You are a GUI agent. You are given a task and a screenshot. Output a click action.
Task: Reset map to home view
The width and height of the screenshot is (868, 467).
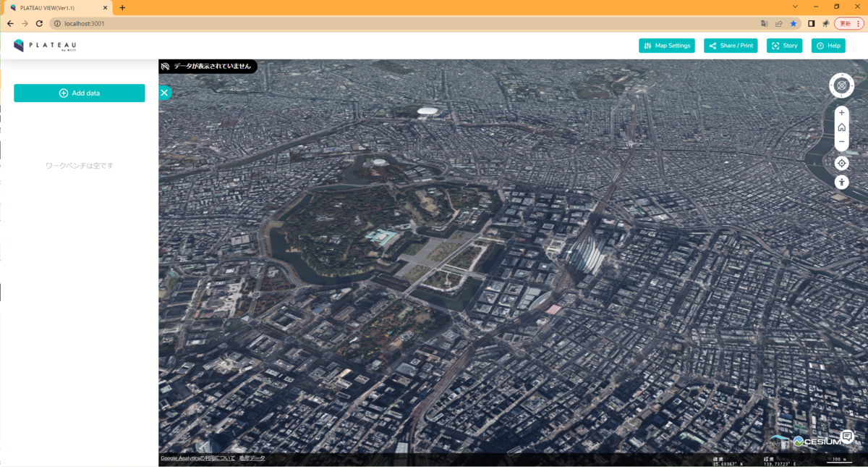[x=841, y=127]
